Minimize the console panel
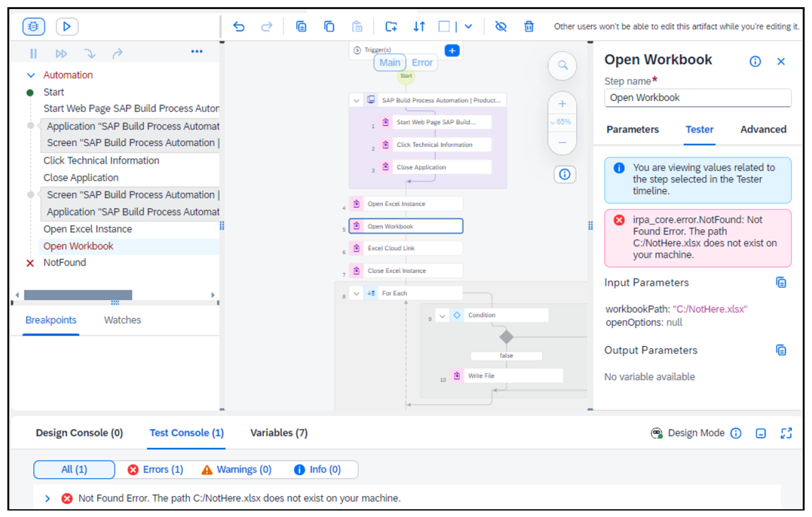812x517 pixels. click(761, 434)
